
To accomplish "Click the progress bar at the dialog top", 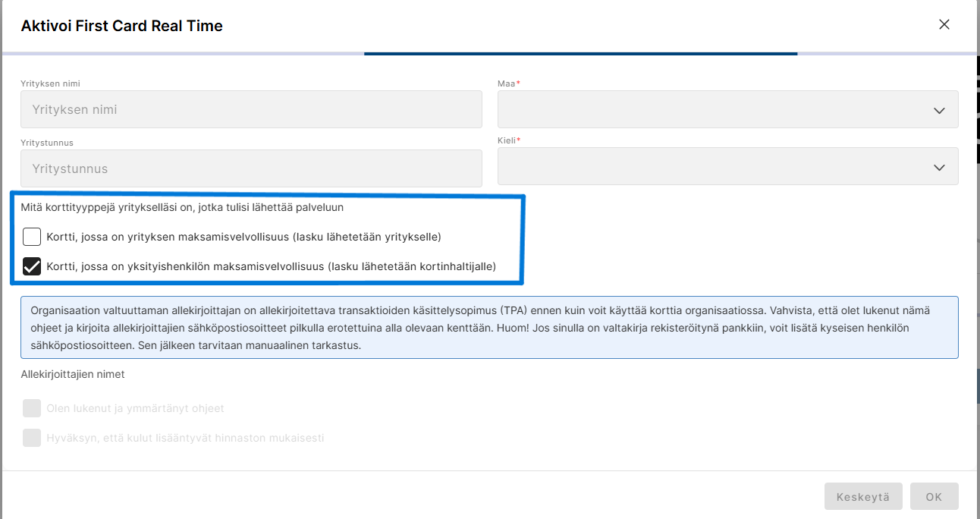I will click(489, 54).
